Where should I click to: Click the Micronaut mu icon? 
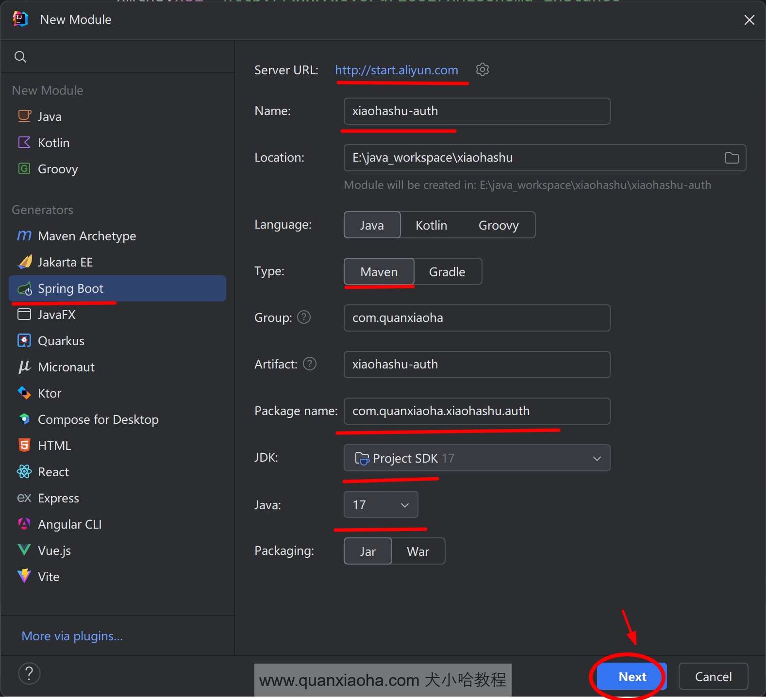(24, 367)
